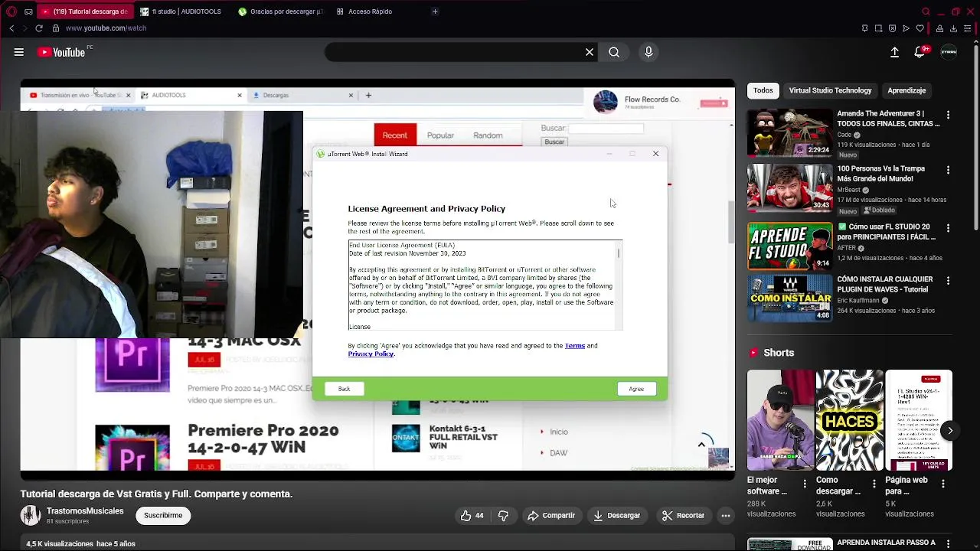Open YouTube notifications bell
This screenshot has height=551, width=980.
point(920,52)
